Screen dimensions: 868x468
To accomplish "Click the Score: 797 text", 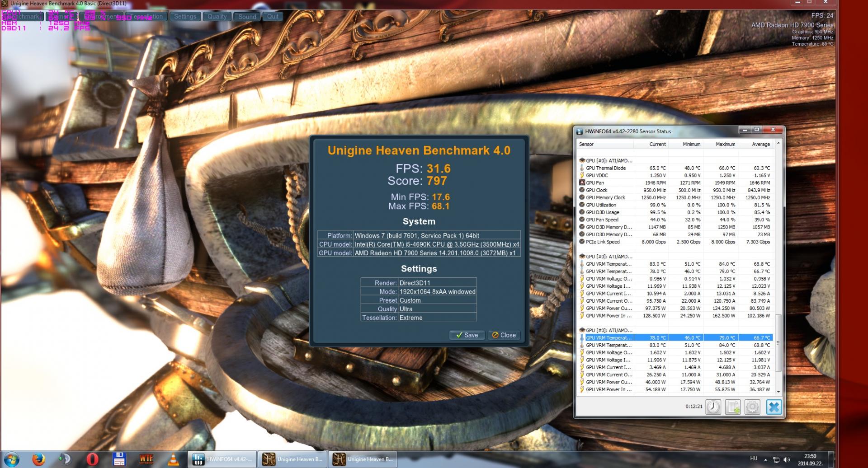I will pos(417,181).
